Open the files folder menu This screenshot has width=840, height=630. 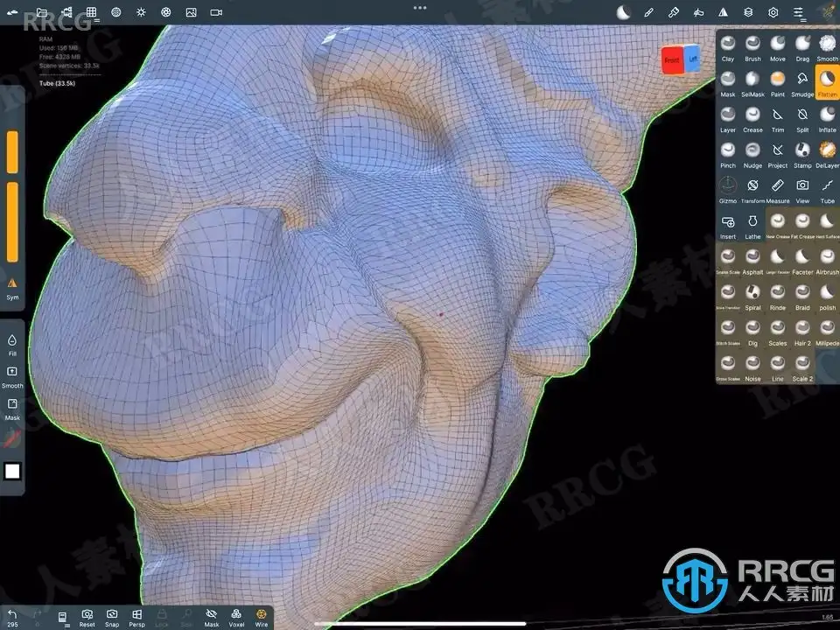[x=41, y=11]
